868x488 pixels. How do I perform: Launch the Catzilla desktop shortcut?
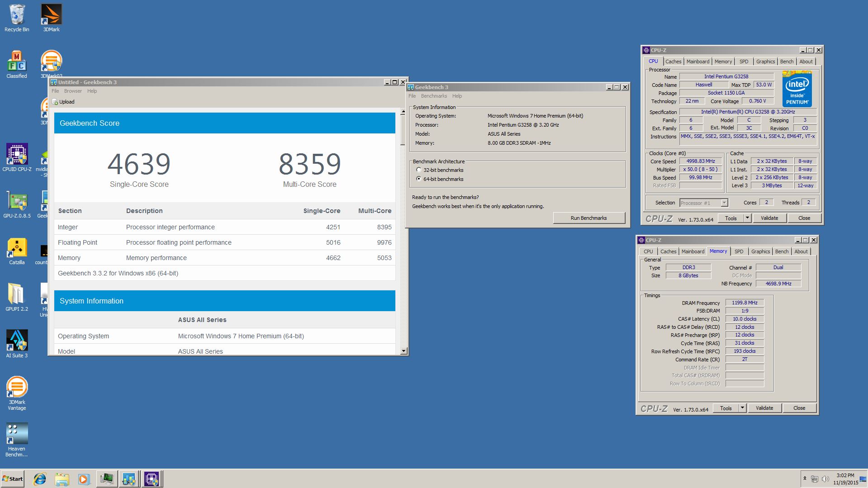pos(17,251)
